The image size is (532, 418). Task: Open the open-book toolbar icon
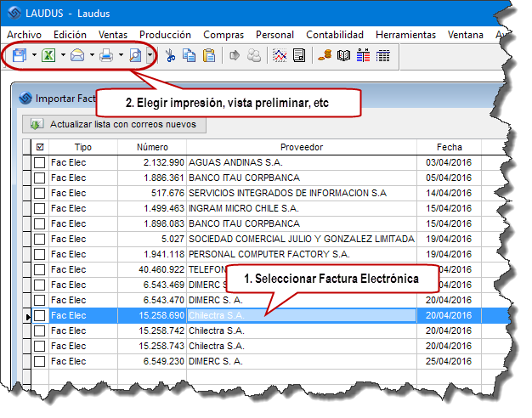(343, 55)
